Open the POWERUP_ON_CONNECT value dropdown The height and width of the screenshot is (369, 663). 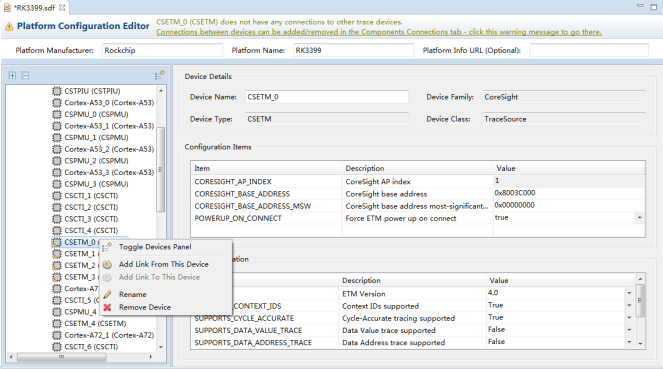coord(639,218)
